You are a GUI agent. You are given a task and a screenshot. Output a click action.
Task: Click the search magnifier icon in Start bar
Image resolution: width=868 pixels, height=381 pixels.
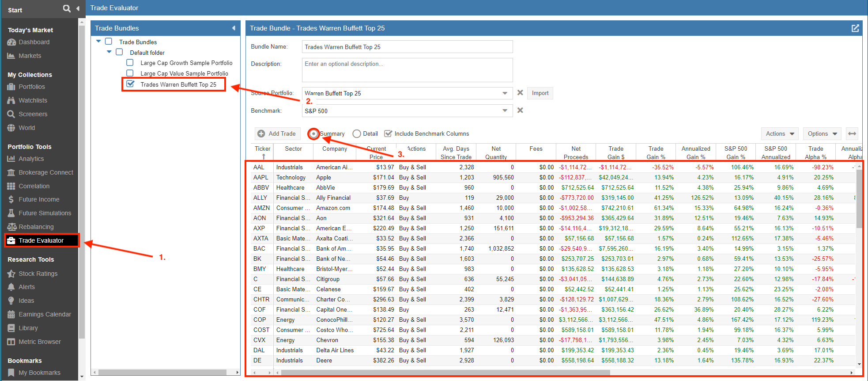[x=67, y=8]
